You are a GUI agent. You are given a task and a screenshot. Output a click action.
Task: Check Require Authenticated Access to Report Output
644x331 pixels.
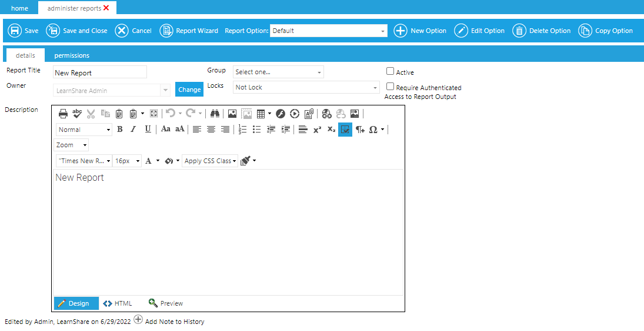click(x=390, y=87)
